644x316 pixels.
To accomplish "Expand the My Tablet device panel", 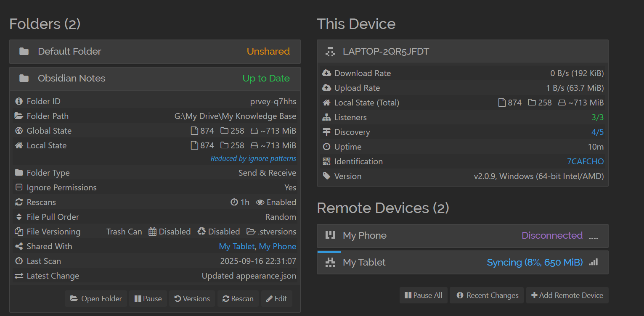I will coord(462,263).
